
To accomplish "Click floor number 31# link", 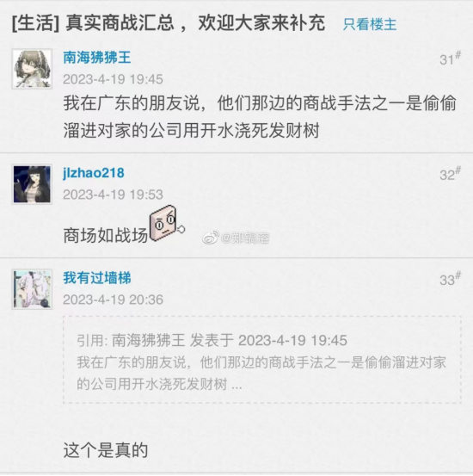I will click(451, 59).
